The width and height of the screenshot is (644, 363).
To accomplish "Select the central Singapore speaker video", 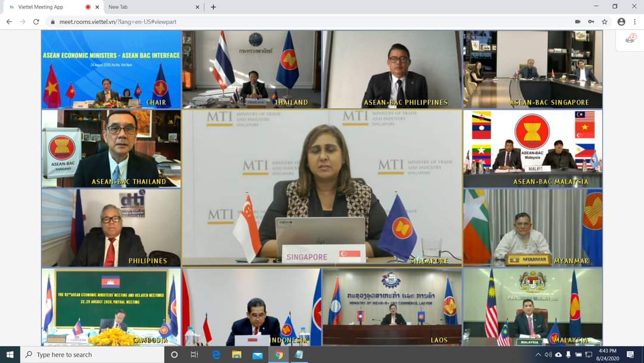I will 322,187.
